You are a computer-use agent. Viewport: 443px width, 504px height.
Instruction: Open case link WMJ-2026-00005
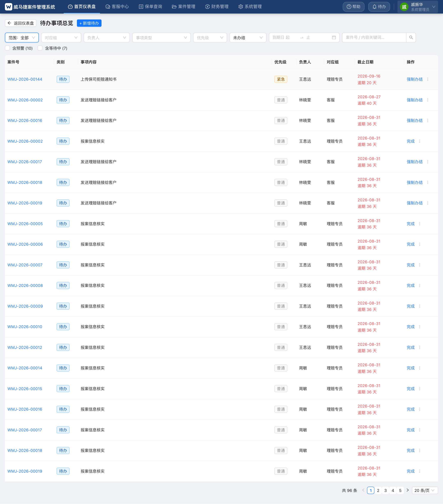pyautogui.click(x=25, y=224)
